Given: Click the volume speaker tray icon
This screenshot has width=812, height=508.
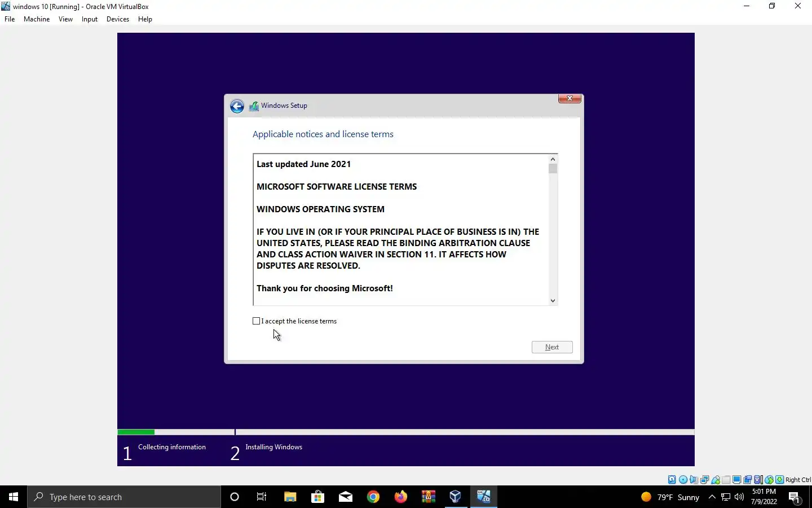Looking at the screenshot, I should coord(739,497).
